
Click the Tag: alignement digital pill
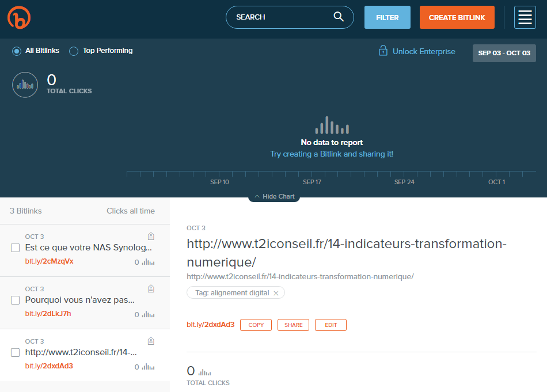(235, 292)
